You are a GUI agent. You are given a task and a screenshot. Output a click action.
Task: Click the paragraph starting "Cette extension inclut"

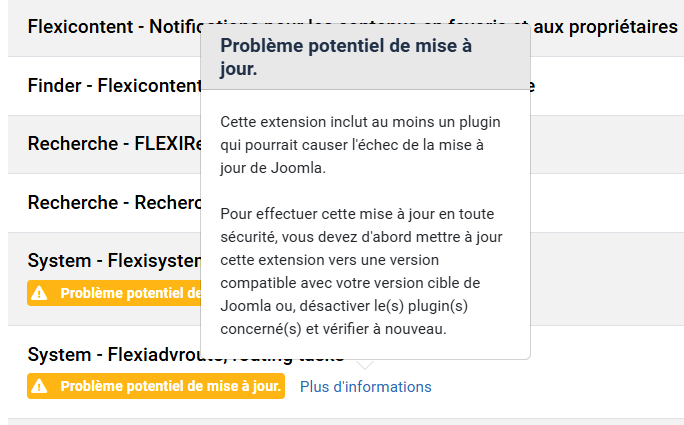click(360, 145)
